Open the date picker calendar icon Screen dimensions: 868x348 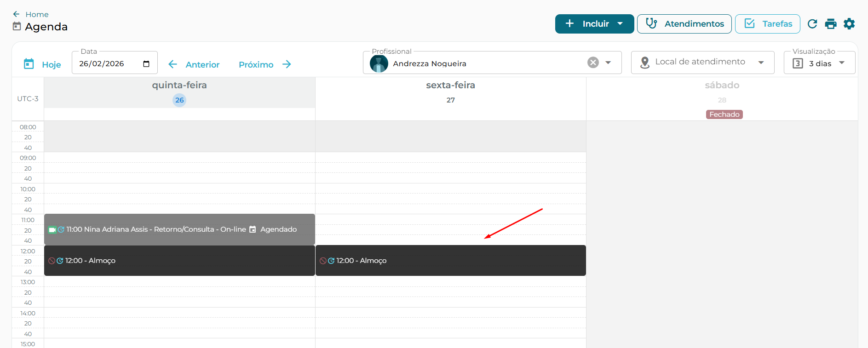point(146,64)
